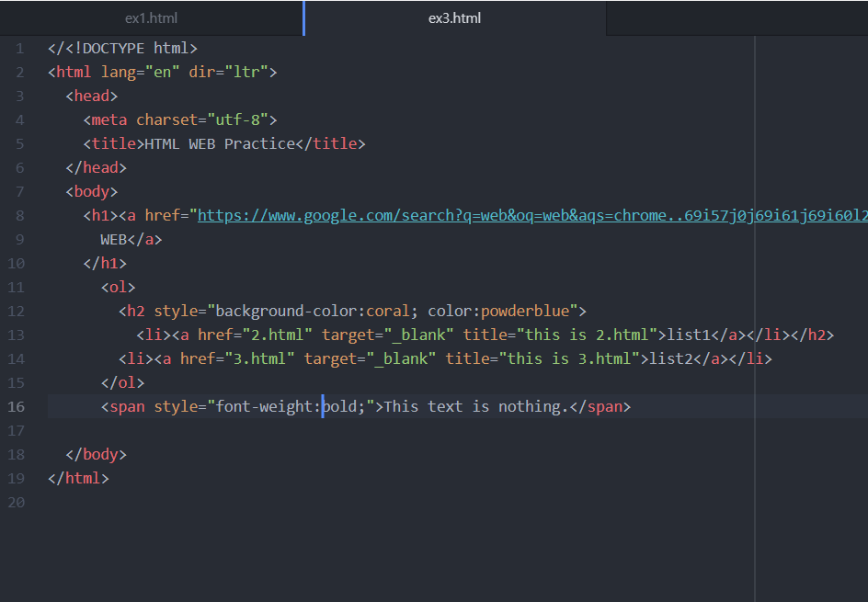Click the closing body tag
Image resolution: width=868 pixels, height=602 pixels.
(97, 454)
